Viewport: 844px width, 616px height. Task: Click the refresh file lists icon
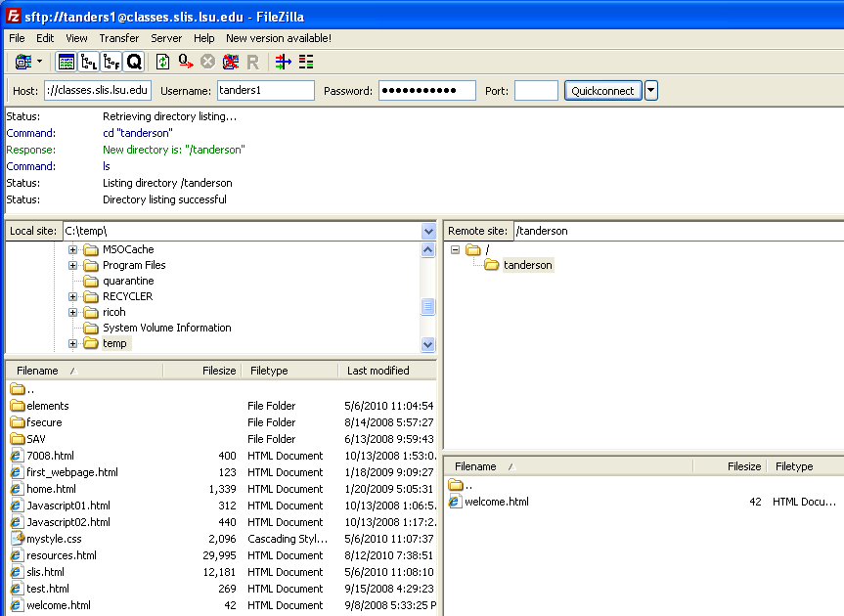[x=162, y=62]
